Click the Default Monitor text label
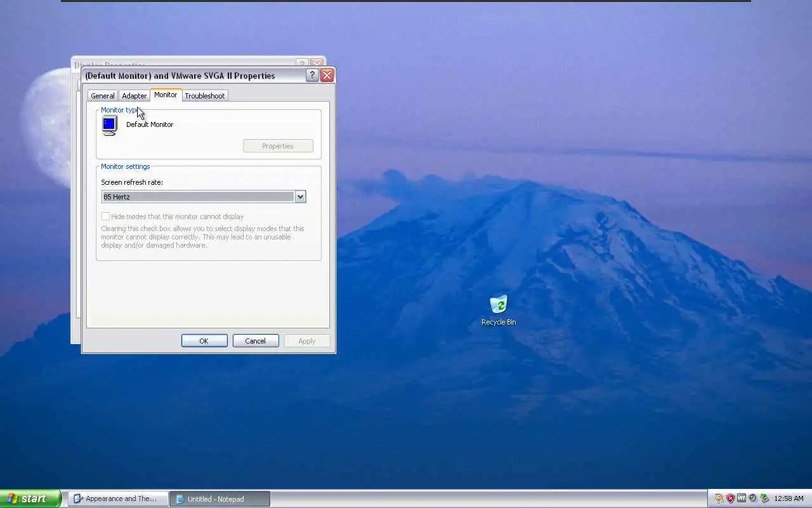The height and width of the screenshot is (508, 812). tap(150, 124)
